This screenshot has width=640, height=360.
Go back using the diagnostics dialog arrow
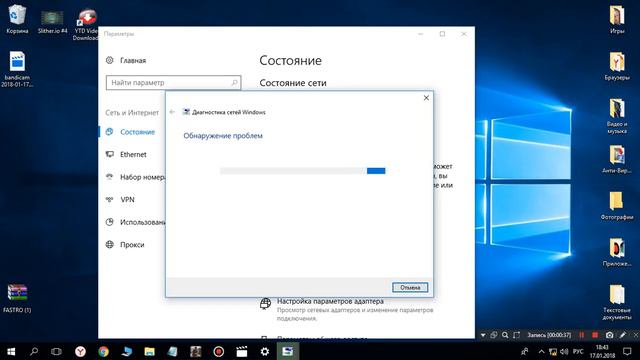pyautogui.click(x=172, y=112)
